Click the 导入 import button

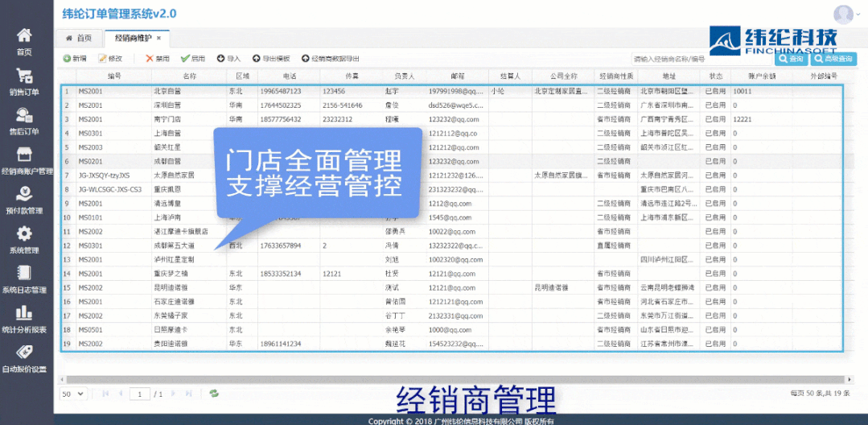tap(228, 58)
